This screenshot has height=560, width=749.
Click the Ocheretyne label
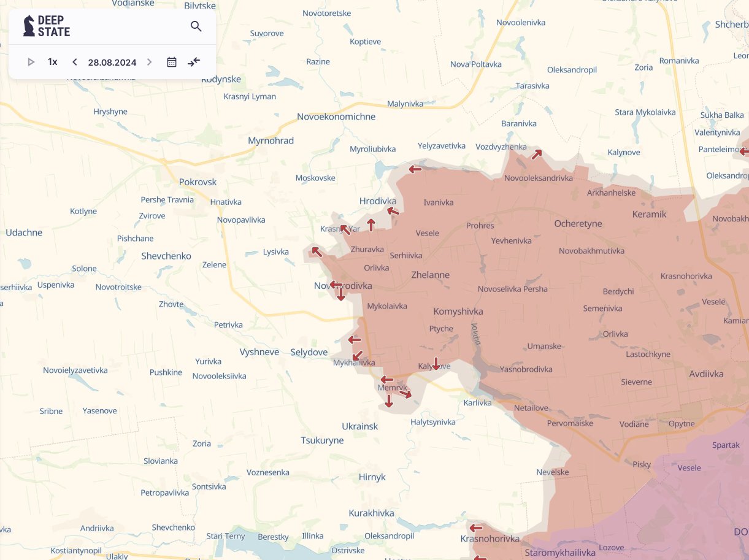click(578, 224)
